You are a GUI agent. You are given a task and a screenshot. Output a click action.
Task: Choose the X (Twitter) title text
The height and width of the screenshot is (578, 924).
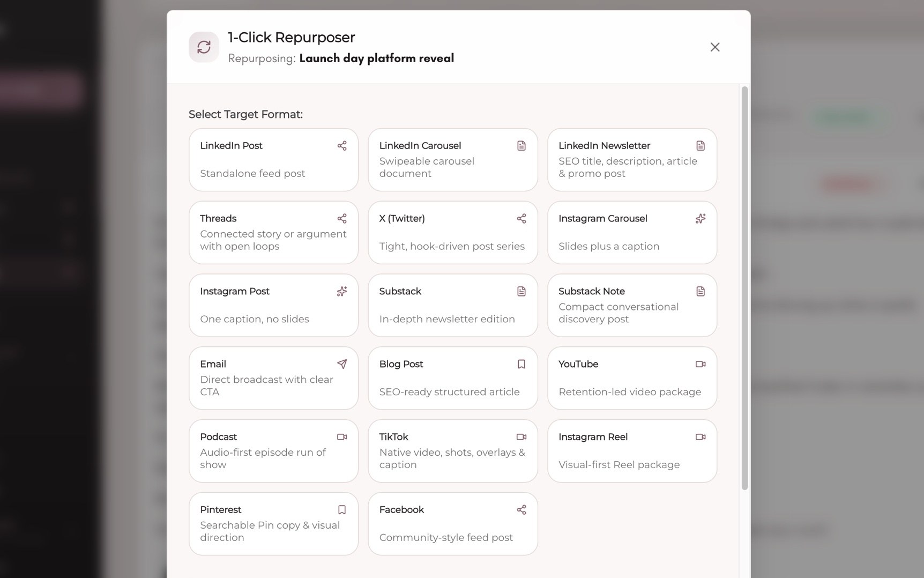402,219
